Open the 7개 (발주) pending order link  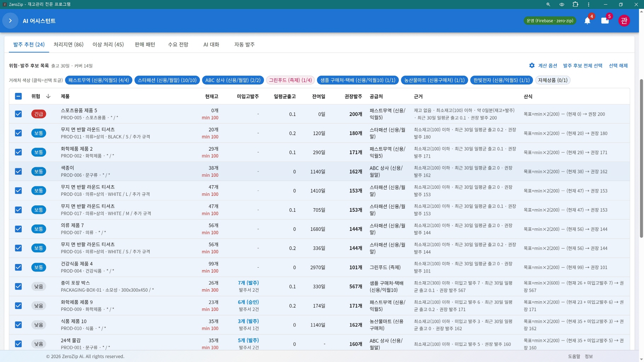[x=248, y=283]
